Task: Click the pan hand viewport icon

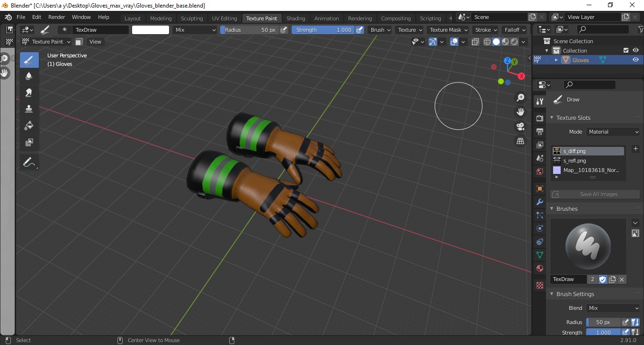Action: [520, 112]
